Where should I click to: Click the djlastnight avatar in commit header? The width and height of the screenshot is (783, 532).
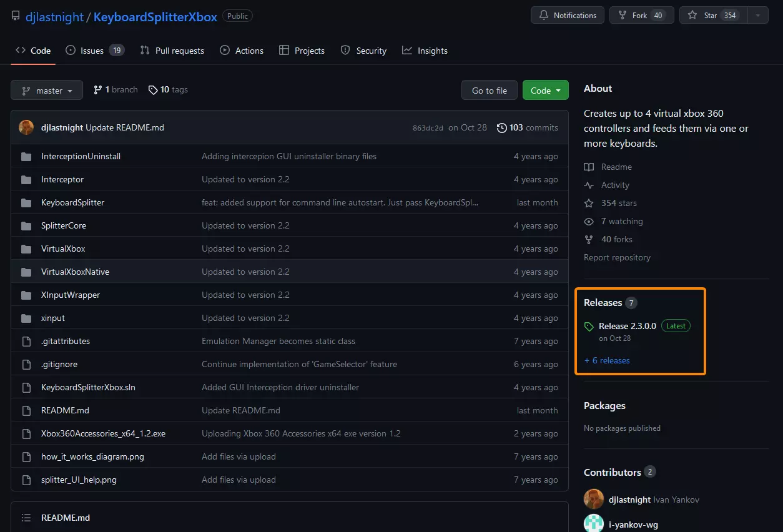(x=26, y=127)
